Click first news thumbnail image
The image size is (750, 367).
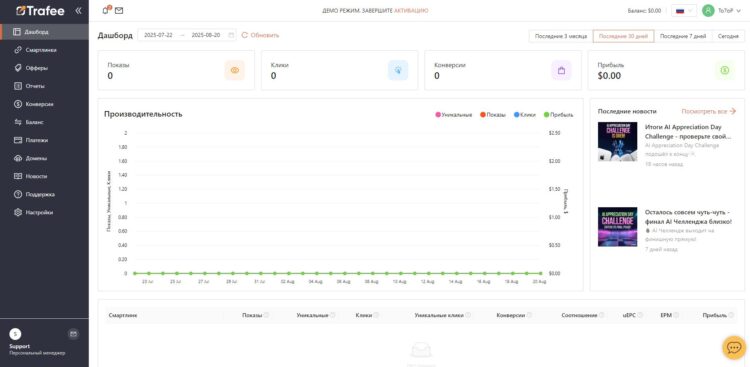click(x=617, y=141)
